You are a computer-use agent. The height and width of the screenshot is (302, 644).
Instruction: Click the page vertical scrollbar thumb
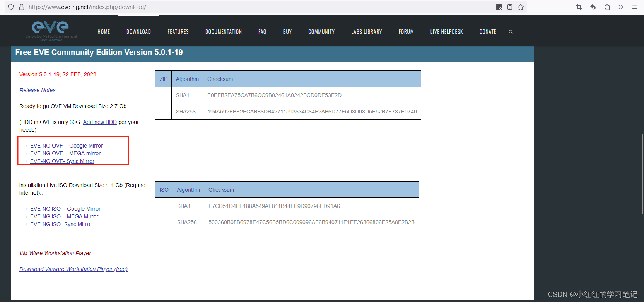(642, 174)
